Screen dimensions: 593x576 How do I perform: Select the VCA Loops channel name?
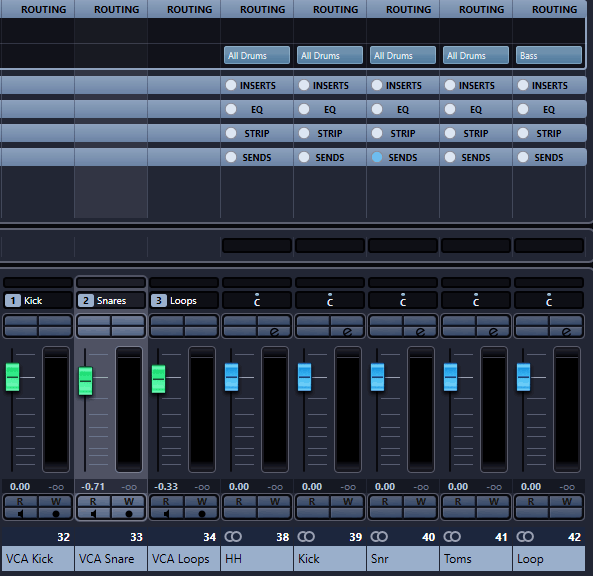[x=184, y=559]
